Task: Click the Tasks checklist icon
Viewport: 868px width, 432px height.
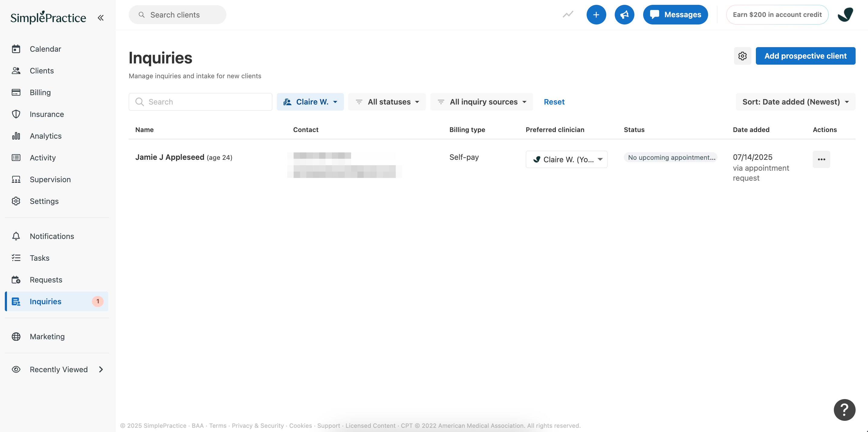Action: click(16, 258)
